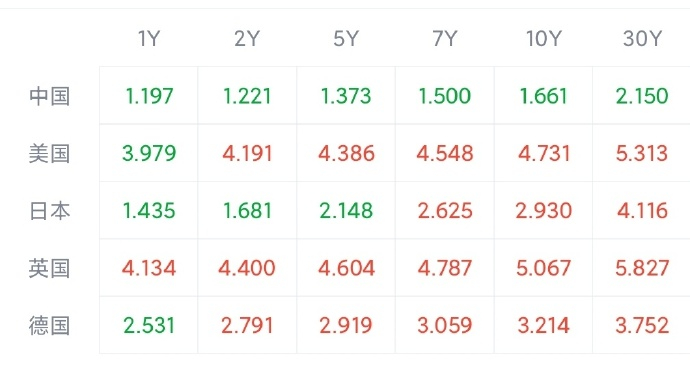Open US 30Y yield 5.313

pyautogui.click(x=642, y=154)
